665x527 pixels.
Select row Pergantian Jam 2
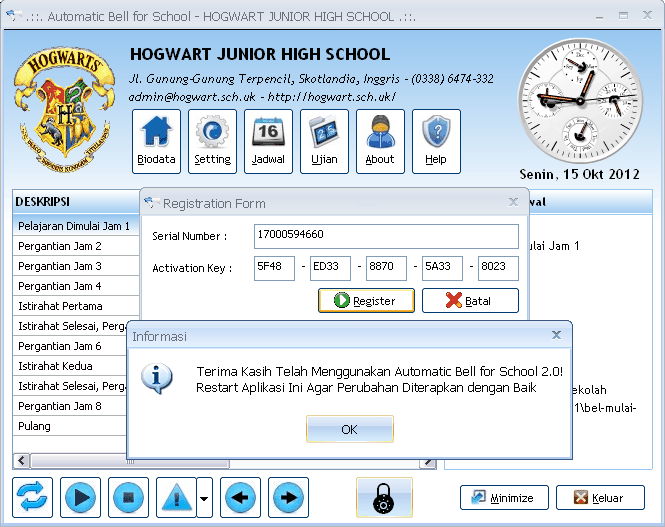click(x=76, y=246)
